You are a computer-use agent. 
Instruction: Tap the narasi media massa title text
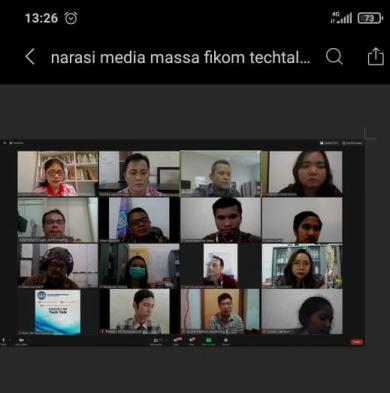(x=180, y=57)
